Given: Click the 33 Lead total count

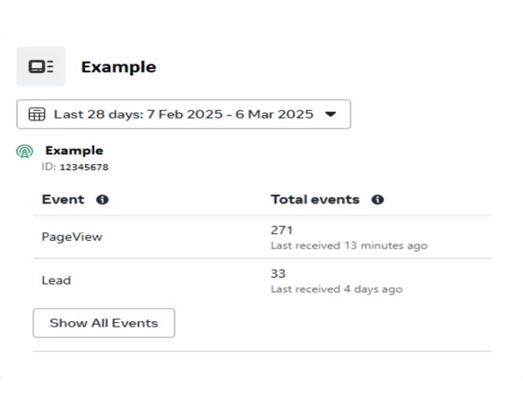Looking at the screenshot, I should pyautogui.click(x=278, y=274).
